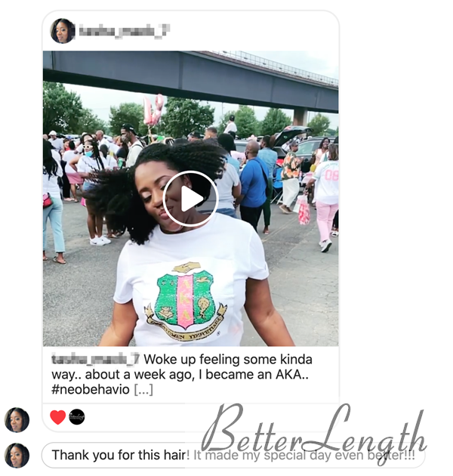Open the reactions row under the post

[x=190, y=417]
